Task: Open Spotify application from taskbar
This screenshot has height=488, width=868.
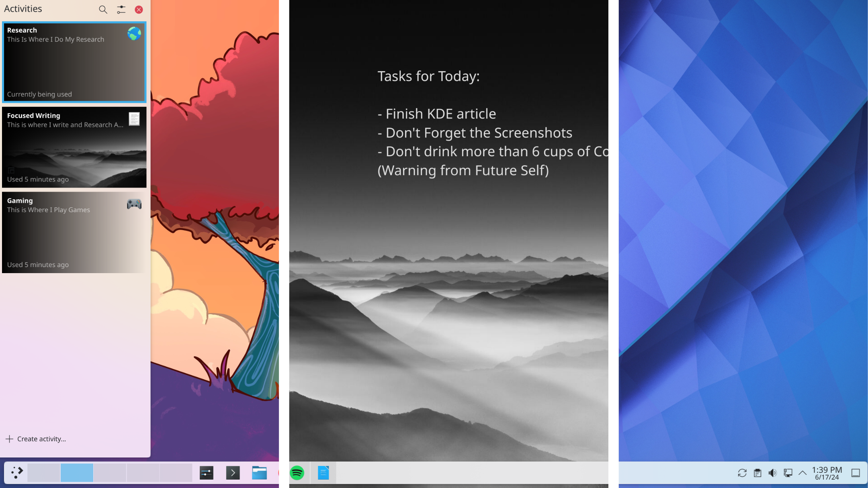Action: pos(297,472)
